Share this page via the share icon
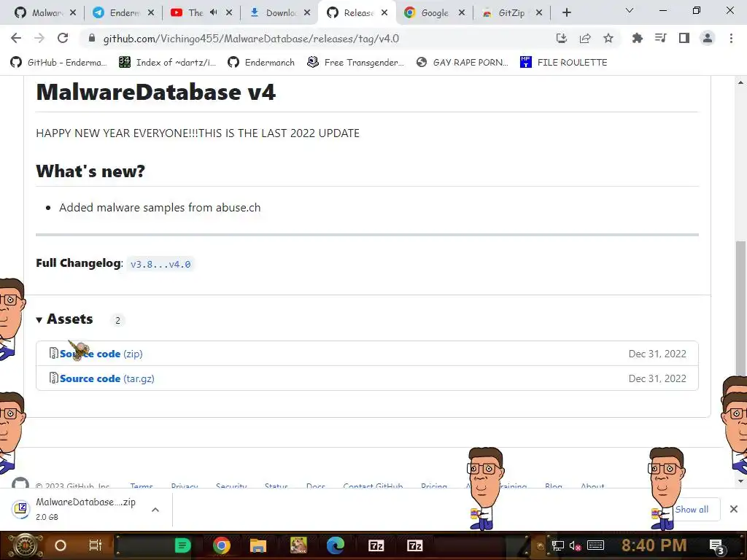Viewport: 747px width, 560px height. click(x=585, y=38)
